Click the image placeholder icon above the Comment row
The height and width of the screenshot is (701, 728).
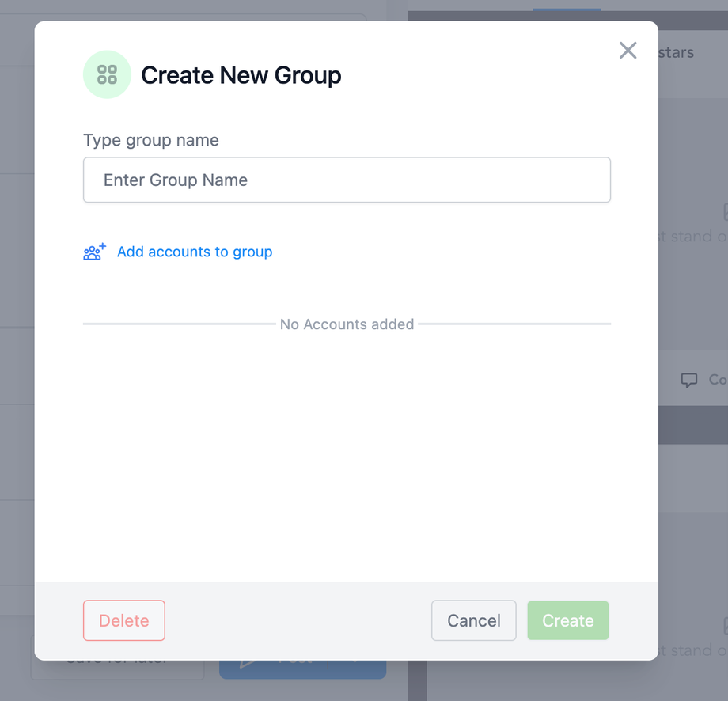click(x=725, y=211)
